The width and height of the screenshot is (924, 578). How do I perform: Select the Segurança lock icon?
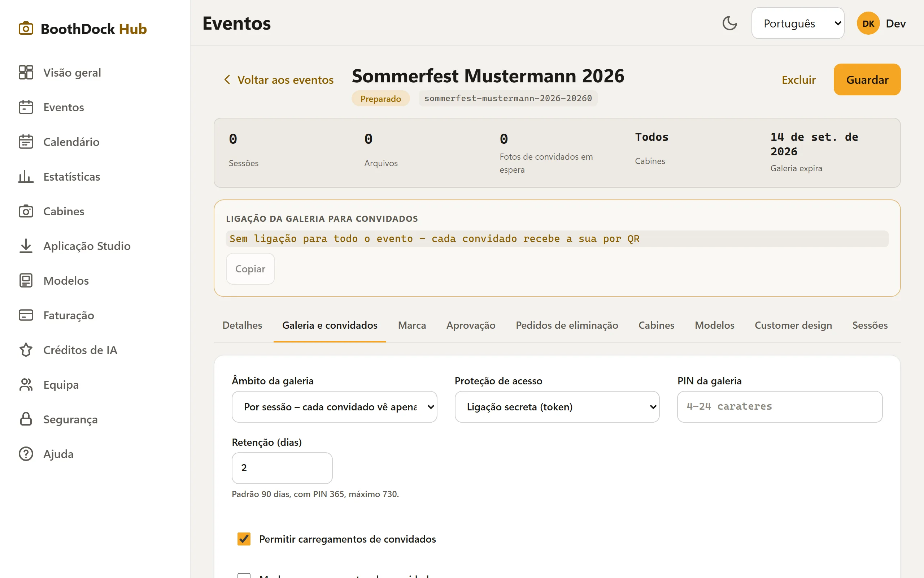click(26, 419)
